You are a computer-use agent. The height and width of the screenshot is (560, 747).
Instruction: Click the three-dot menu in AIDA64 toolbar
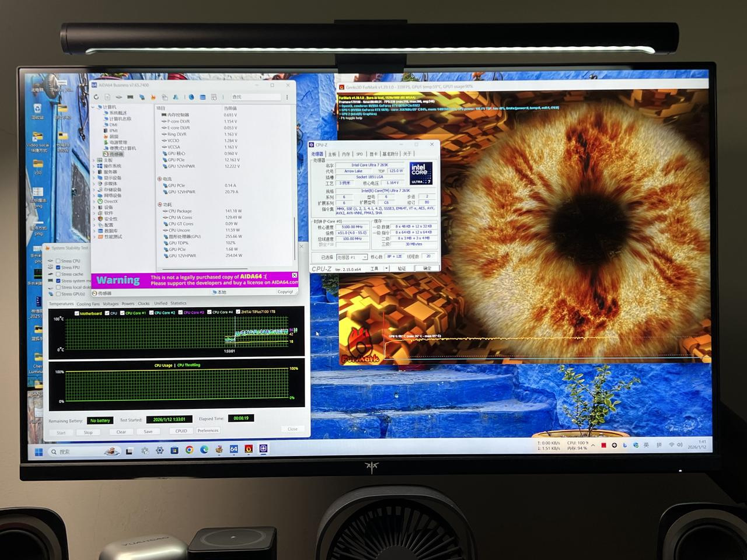pyautogui.click(x=287, y=97)
